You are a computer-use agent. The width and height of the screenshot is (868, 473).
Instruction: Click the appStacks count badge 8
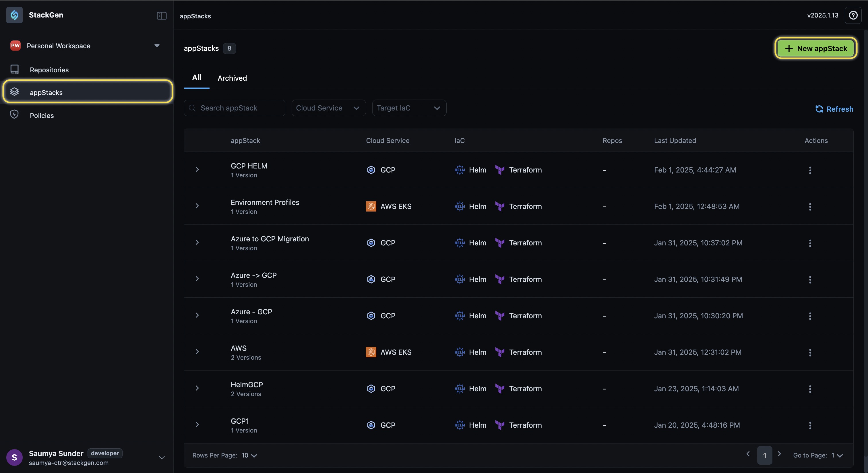point(229,48)
